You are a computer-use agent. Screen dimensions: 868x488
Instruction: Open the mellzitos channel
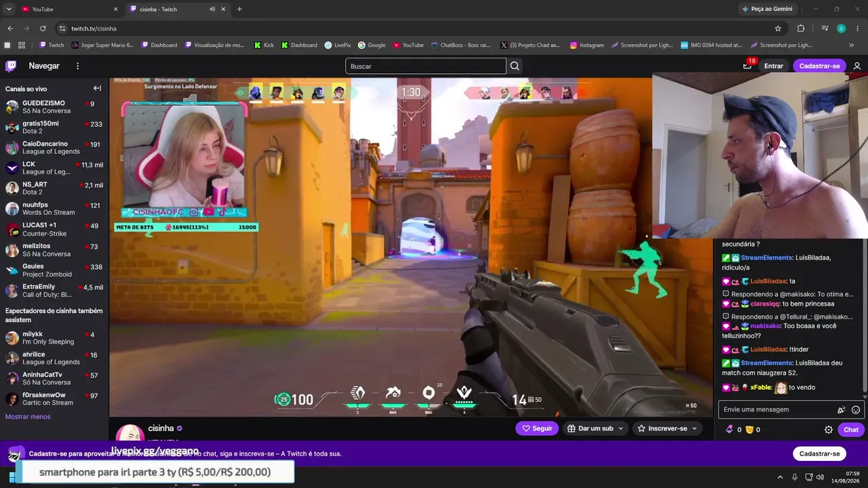point(54,250)
